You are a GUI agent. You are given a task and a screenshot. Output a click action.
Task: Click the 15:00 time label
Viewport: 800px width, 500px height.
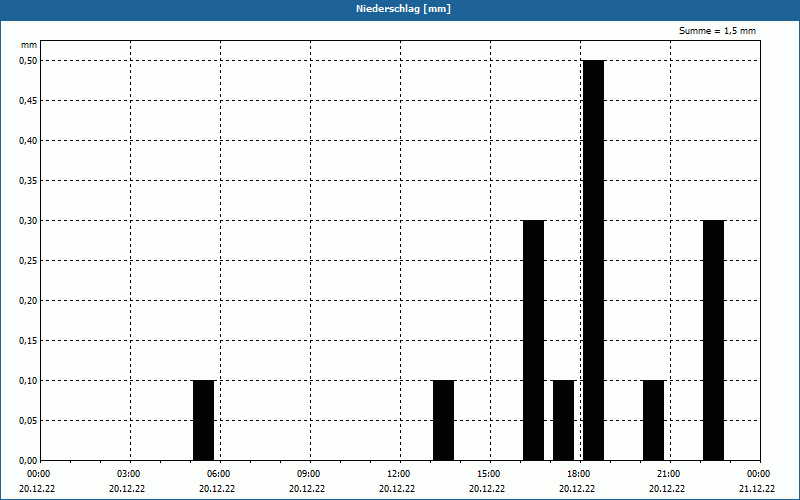(489, 474)
